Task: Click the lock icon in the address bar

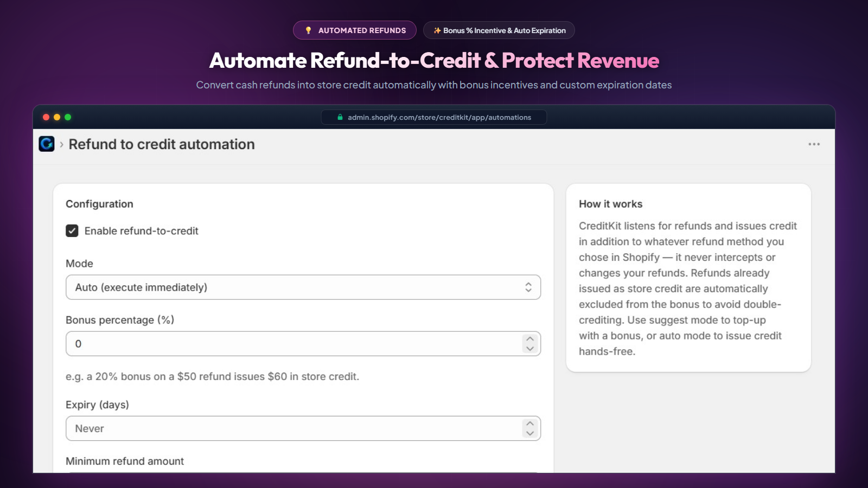Action: point(340,117)
